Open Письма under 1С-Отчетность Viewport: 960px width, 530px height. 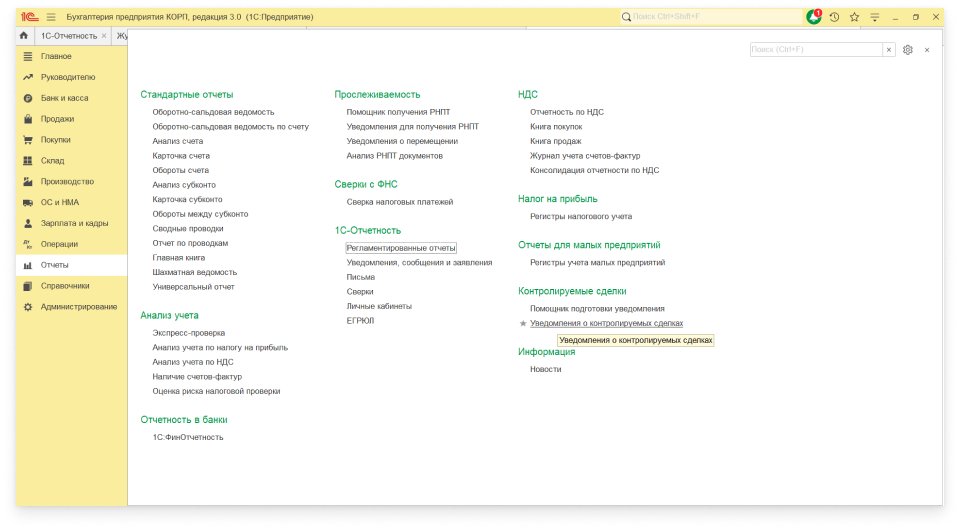click(x=361, y=277)
